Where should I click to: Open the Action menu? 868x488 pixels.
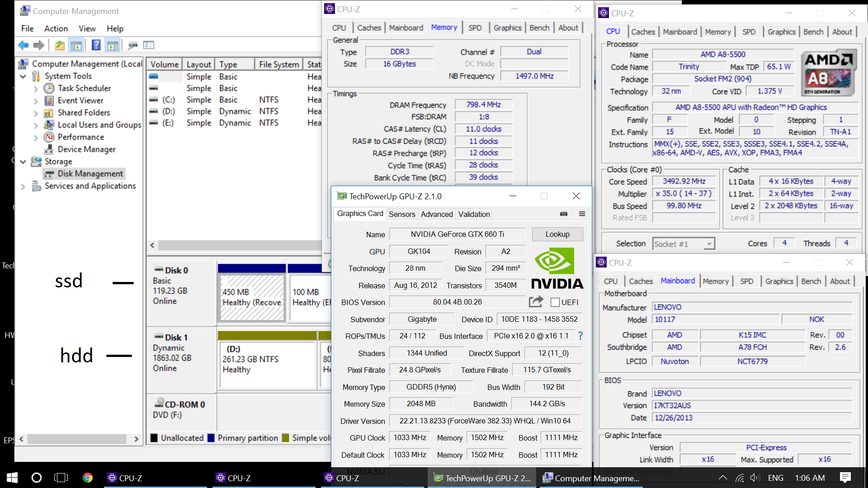coord(56,28)
